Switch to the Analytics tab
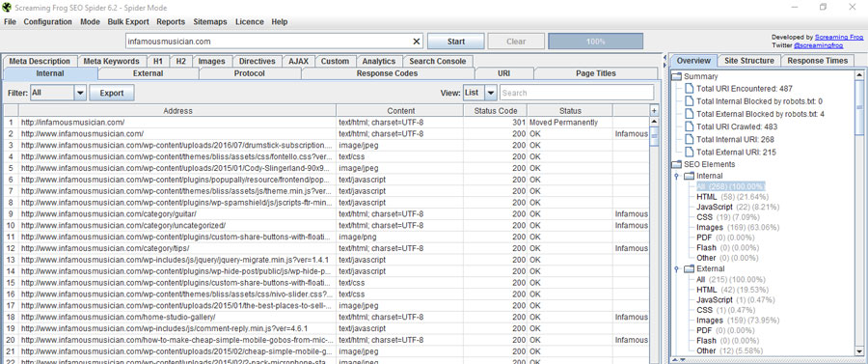The width and height of the screenshot is (868, 364). click(x=379, y=61)
